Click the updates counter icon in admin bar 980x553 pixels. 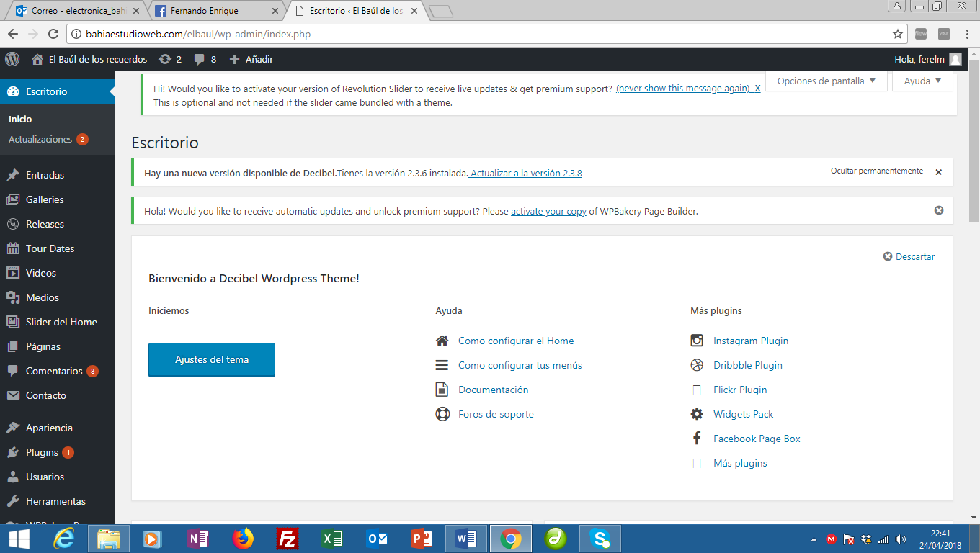coord(165,59)
